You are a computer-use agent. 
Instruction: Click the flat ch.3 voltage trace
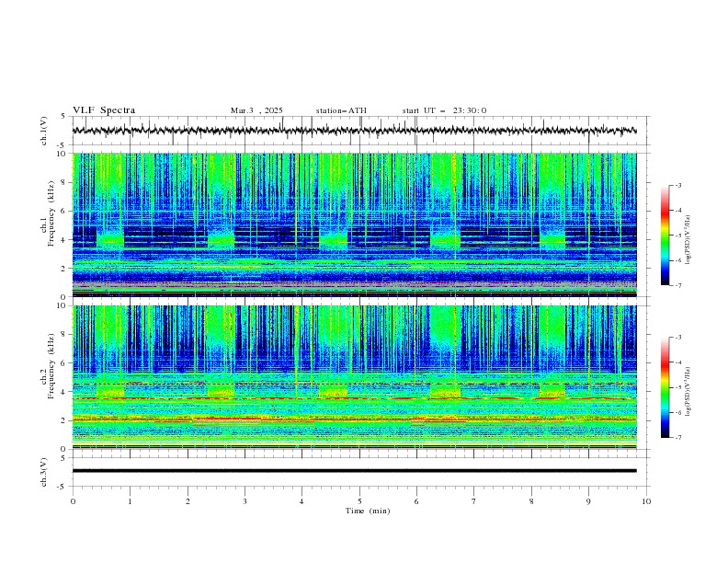coord(354,471)
